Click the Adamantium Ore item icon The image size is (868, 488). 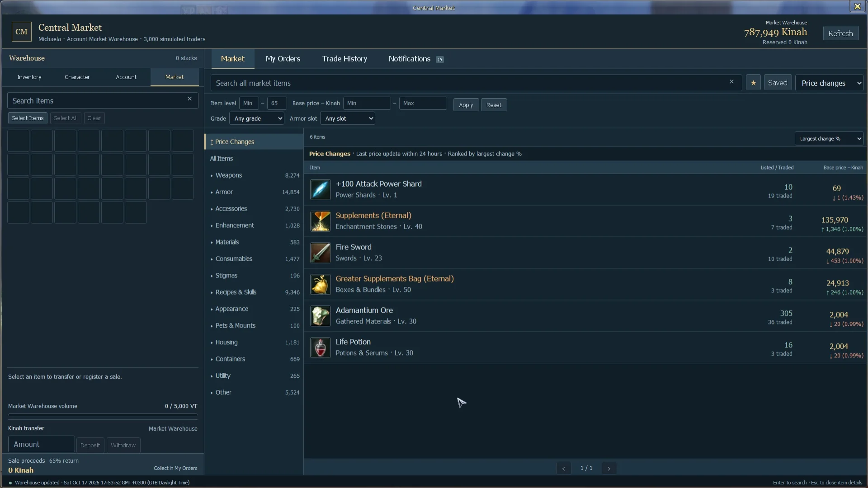coord(320,316)
